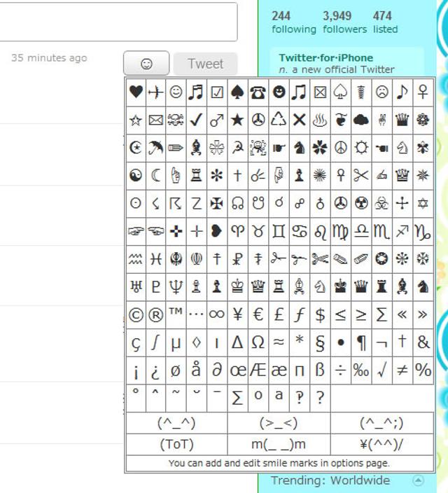Insert the hammer and sickle symbol
Viewport: 448px width, 493px height.
pyautogui.click(x=238, y=148)
